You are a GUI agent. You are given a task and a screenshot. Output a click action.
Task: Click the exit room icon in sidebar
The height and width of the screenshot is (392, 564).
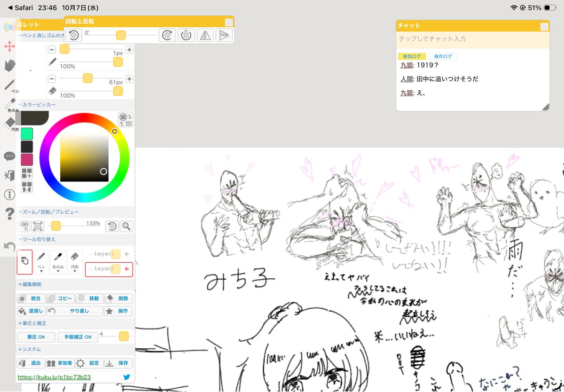coord(9,175)
